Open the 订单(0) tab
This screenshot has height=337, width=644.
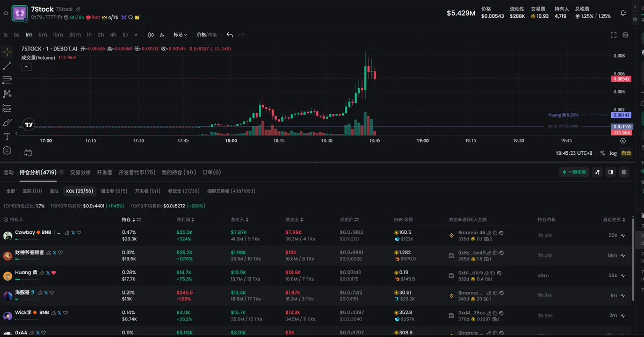coord(212,173)
